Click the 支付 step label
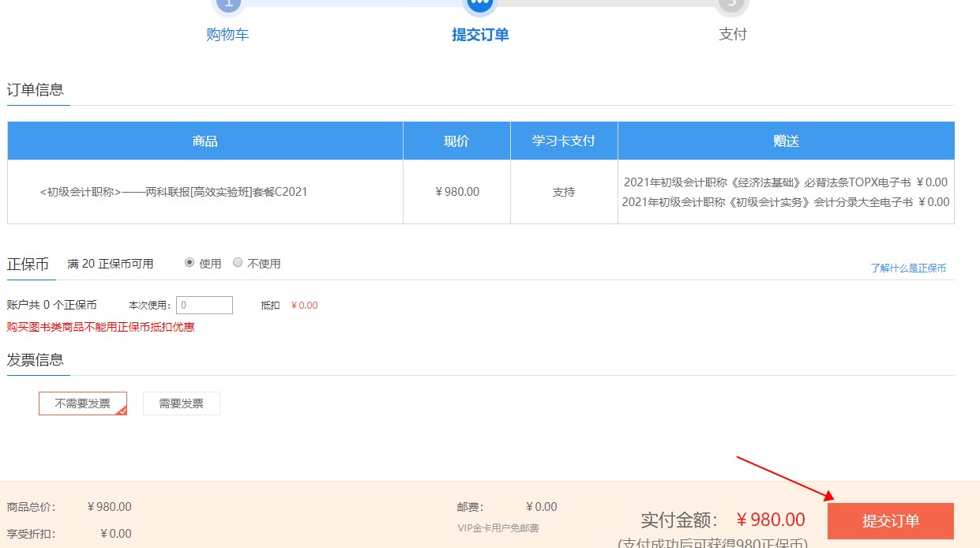 click(x=733, y=33)
